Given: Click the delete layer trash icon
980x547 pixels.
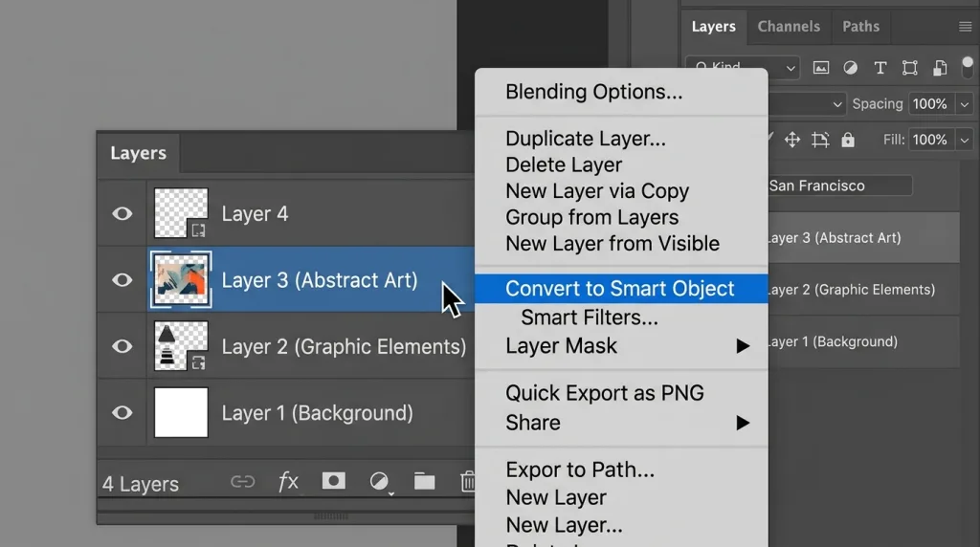Looking at the screenshot, I should (x=467, y=481).
